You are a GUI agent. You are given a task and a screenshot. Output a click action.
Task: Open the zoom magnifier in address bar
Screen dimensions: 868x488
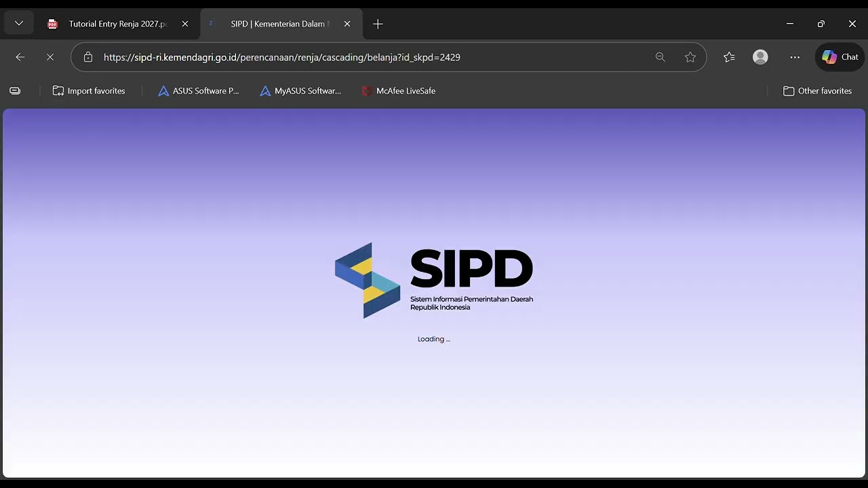[x=660, y=57]
